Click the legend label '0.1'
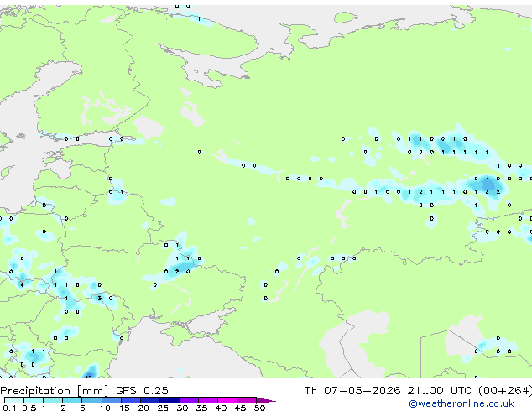 [x=9, y=408]
